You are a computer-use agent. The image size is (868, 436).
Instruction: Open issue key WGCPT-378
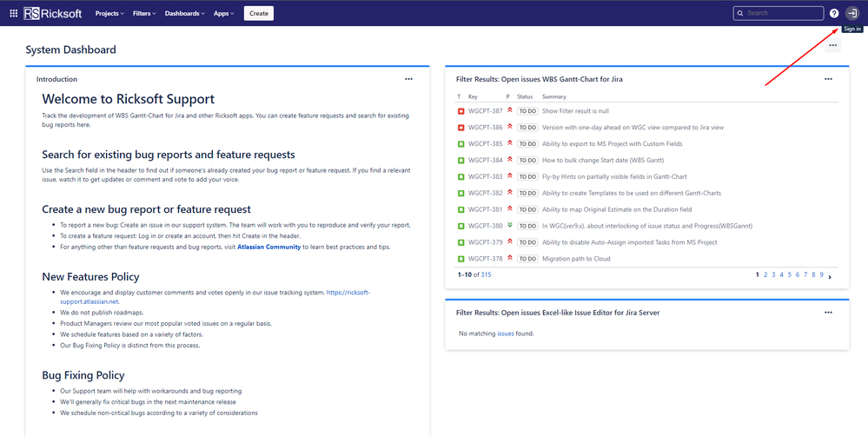(x=486, y=259)
